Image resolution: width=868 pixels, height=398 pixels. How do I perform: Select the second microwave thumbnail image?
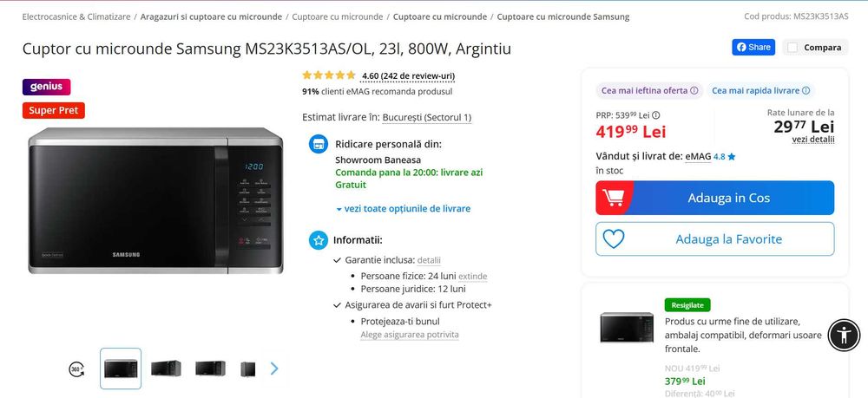coord(166,369)
